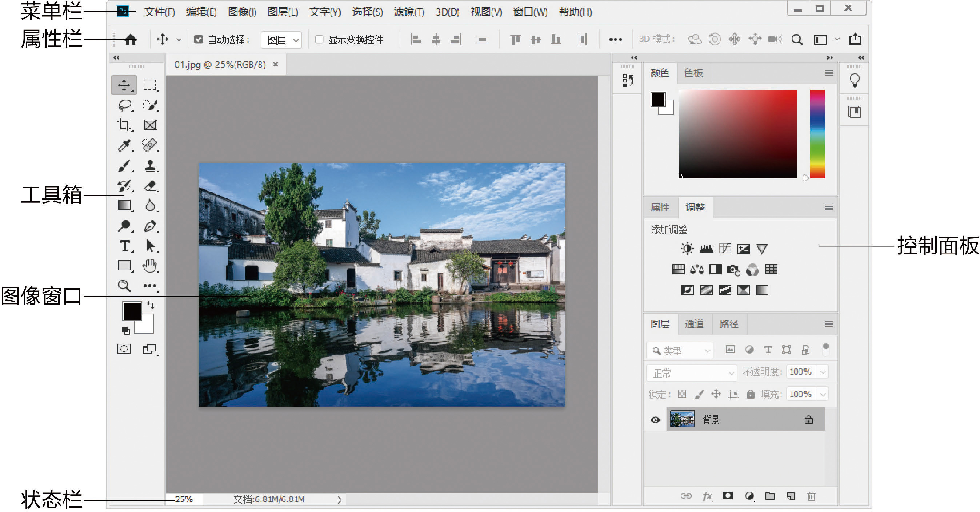
Task: Select the Spot Healing Brush tool
Action: [x=150, y=145]
